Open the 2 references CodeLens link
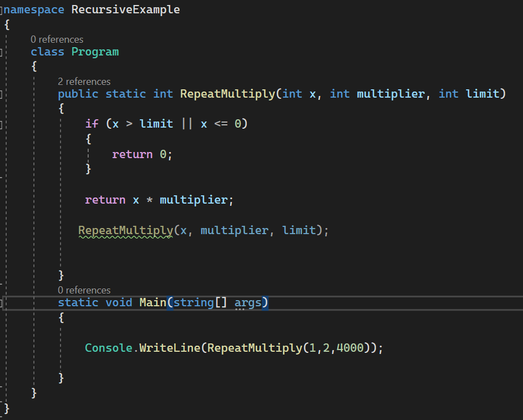This screenshot has height=420, width=523. [84, 82]
